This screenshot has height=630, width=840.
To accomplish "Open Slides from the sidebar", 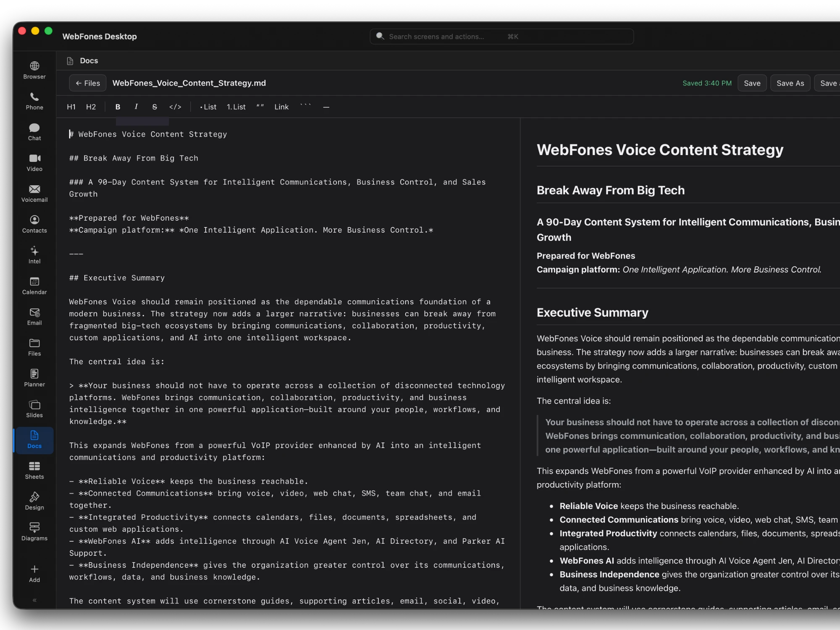I will pyautogui.click(x=34, y=409).
